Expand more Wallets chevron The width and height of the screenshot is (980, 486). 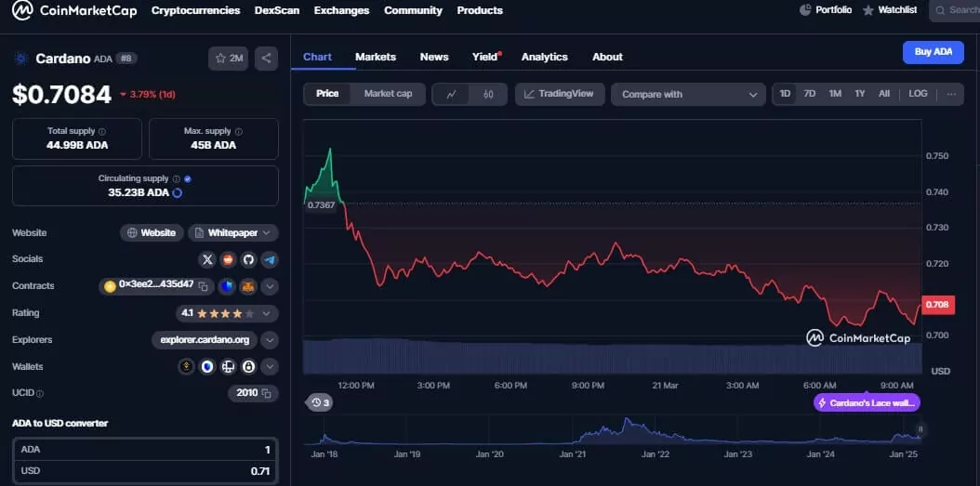270,367
